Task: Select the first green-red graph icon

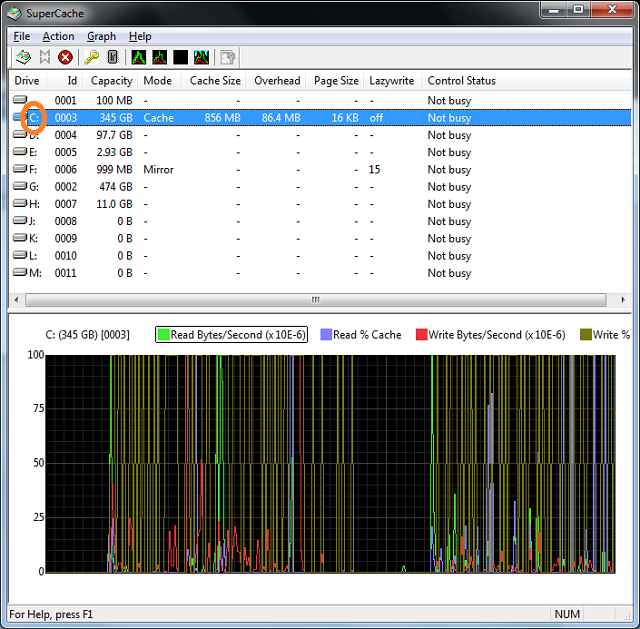Action: [139, 57]
